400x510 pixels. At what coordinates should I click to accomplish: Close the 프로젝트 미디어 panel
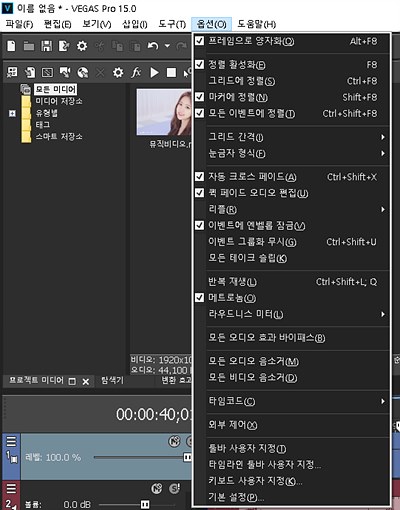click(86, 382)
